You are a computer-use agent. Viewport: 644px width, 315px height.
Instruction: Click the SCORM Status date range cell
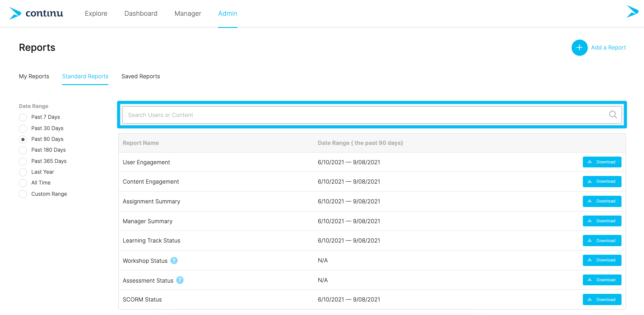point(349,299)
